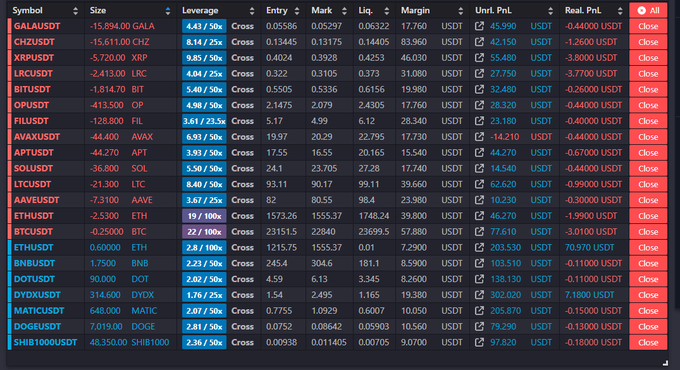Open share icon for BNBUSDT unrealized PnL

click(x=479, y=263)
